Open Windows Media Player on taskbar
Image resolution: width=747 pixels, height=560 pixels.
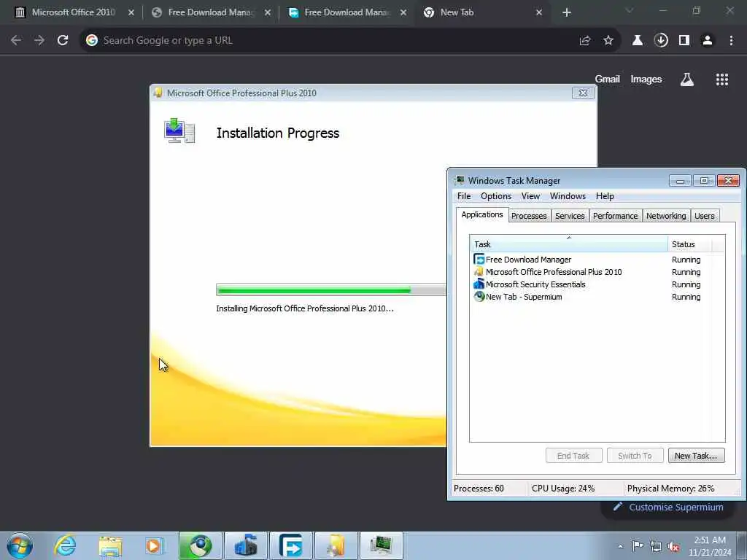[155, 545]
